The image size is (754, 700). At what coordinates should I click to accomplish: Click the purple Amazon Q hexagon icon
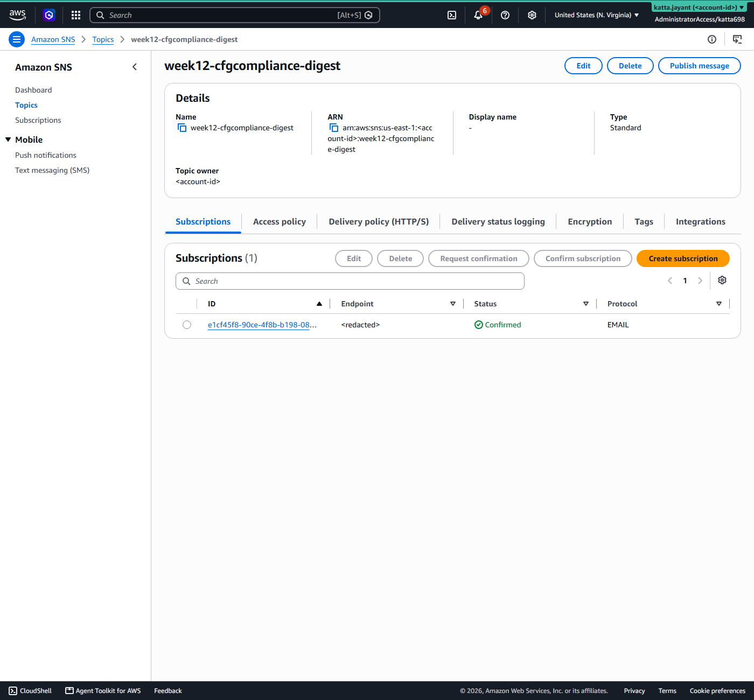point(49,15)
